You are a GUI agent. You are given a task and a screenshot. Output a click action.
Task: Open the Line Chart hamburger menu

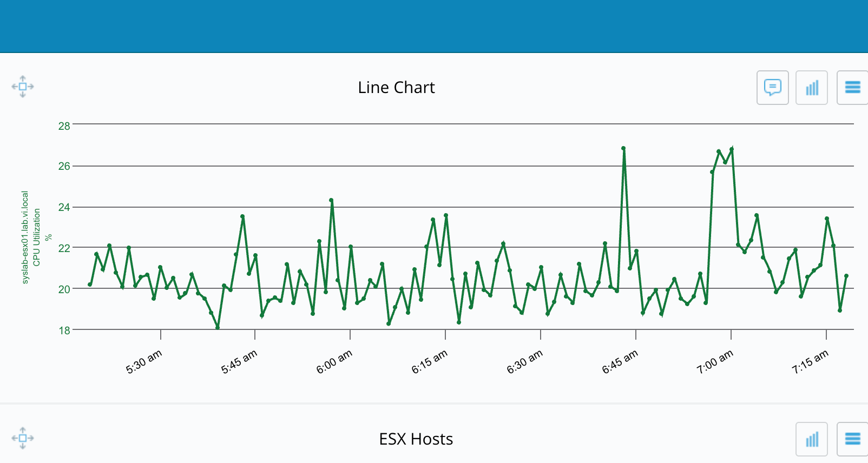tap(853, 88)
